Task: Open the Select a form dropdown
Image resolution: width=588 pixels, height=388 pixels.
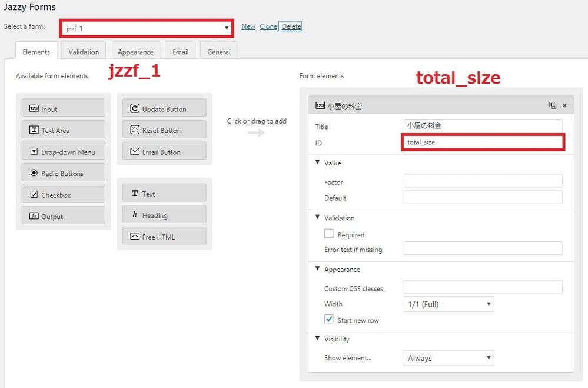Action: 147,28
